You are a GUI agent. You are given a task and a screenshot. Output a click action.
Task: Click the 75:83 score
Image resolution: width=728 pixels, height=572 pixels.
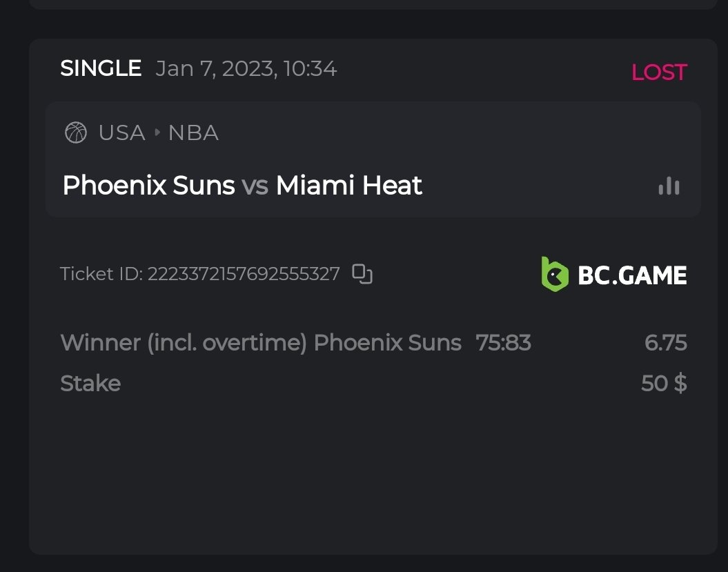coord(504,343)
